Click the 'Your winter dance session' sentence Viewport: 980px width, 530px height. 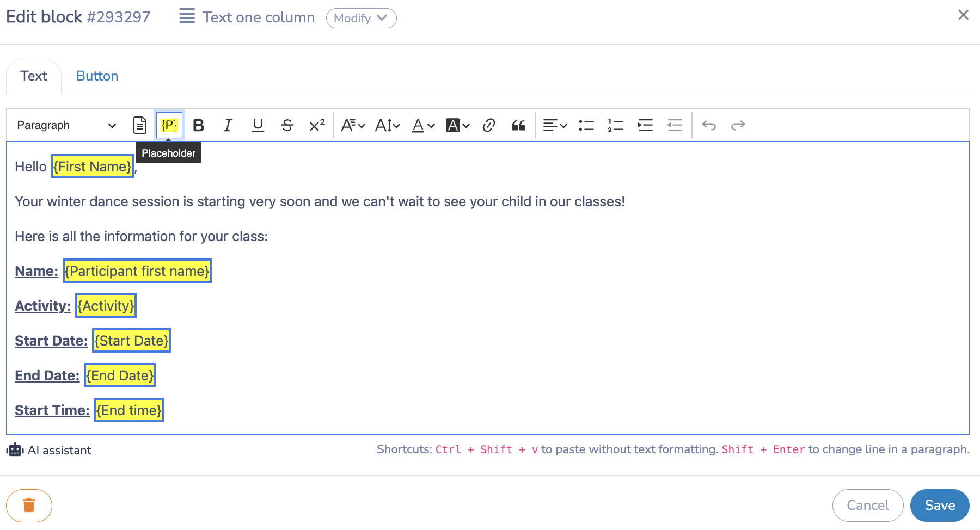point(320,202)
